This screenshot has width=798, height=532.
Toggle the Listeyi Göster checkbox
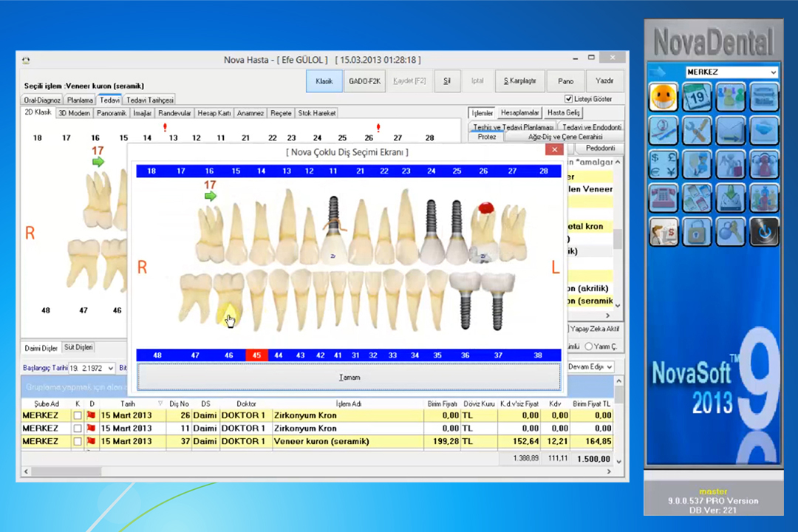[568, 99]
